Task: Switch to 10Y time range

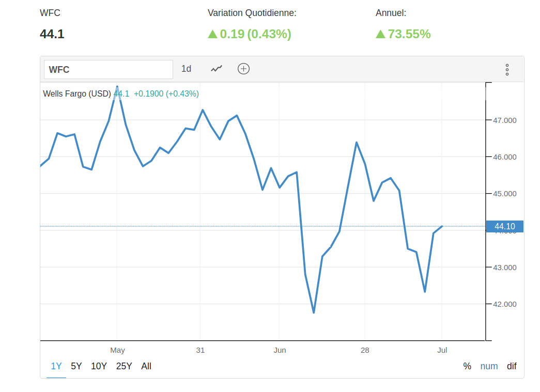Action: pyautogui.click(x=99, y=366)
